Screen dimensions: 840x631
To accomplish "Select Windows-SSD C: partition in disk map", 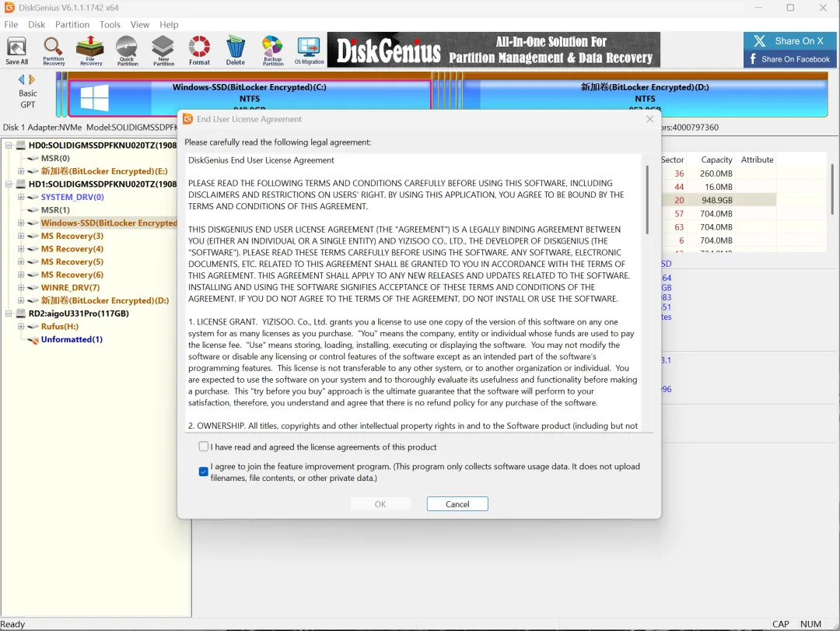I will (250, 96).
